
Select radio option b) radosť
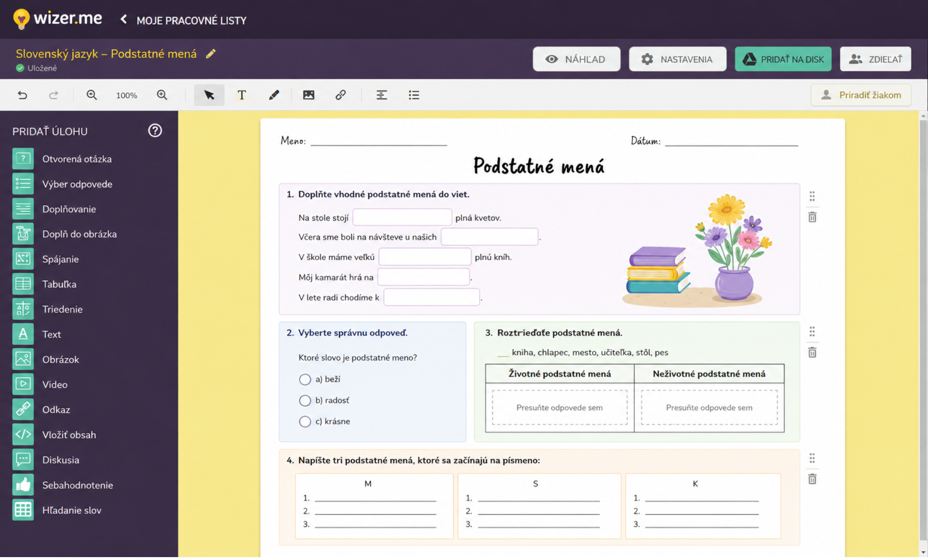tap(305, 402)
